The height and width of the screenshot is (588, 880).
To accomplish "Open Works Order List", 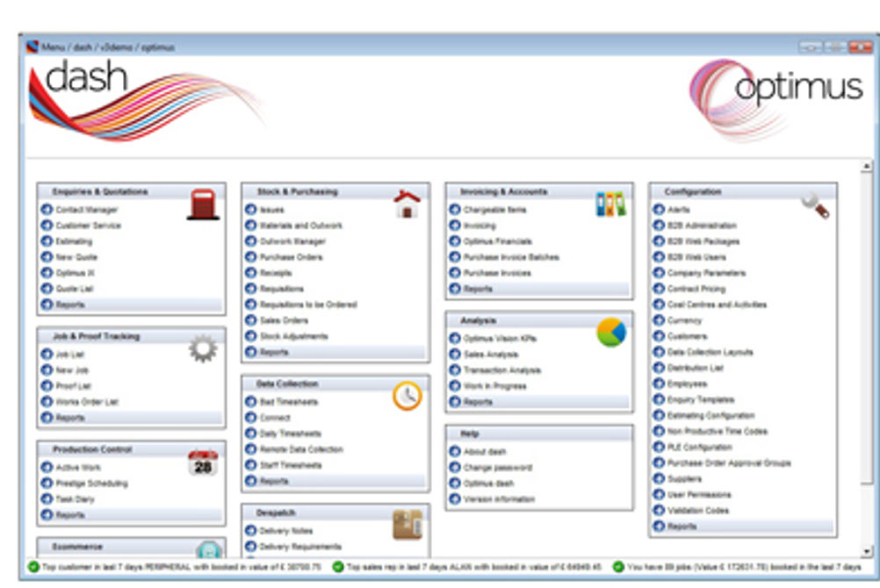I will click(x=87, y=402).
